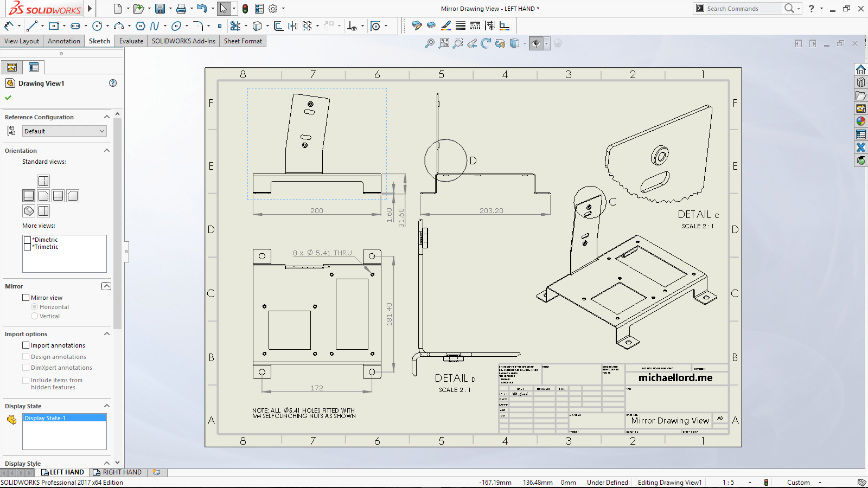The image size is (868, 488).
Task: Open the SOLIDWORKS Resources home icon
Action: [x=861, y=69]
